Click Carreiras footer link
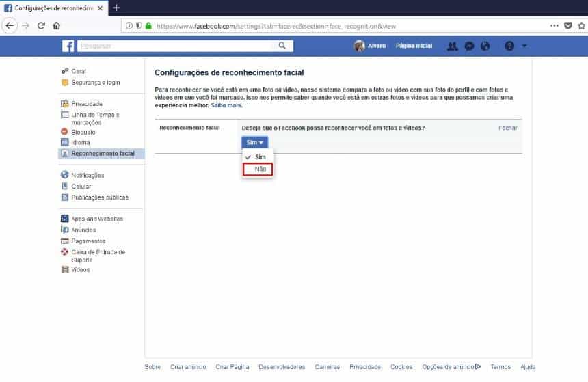The image size is (588, 382). tap(327, 367)
